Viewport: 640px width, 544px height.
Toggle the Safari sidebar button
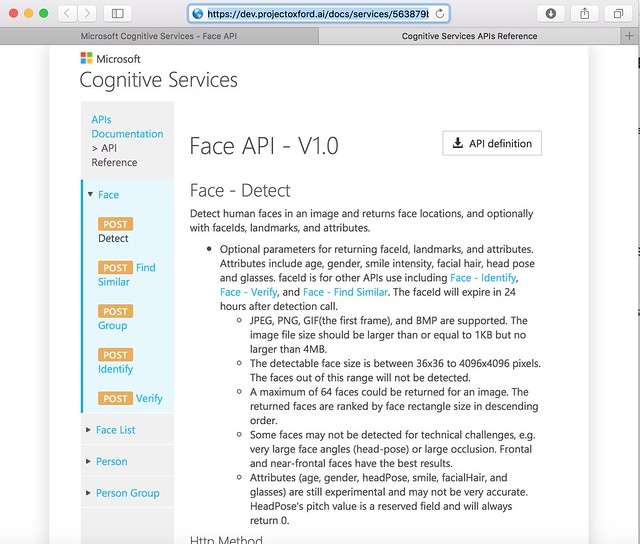click(118, 13)
